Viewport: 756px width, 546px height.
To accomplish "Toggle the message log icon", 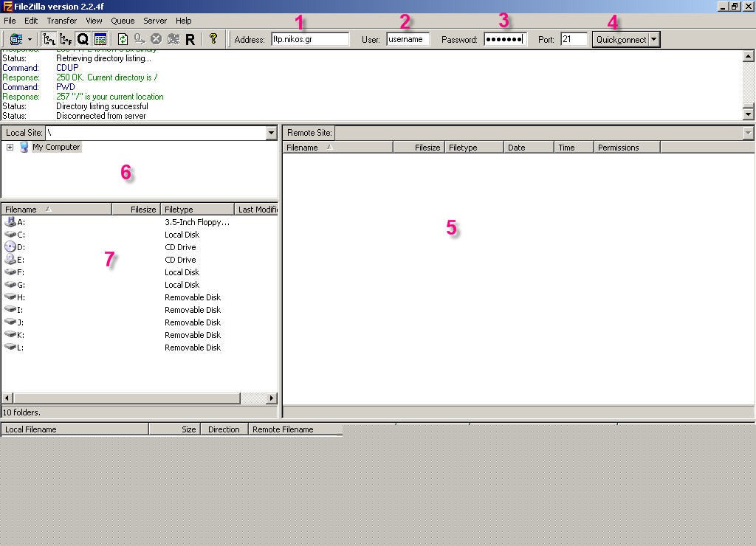I will pos(100,39).
